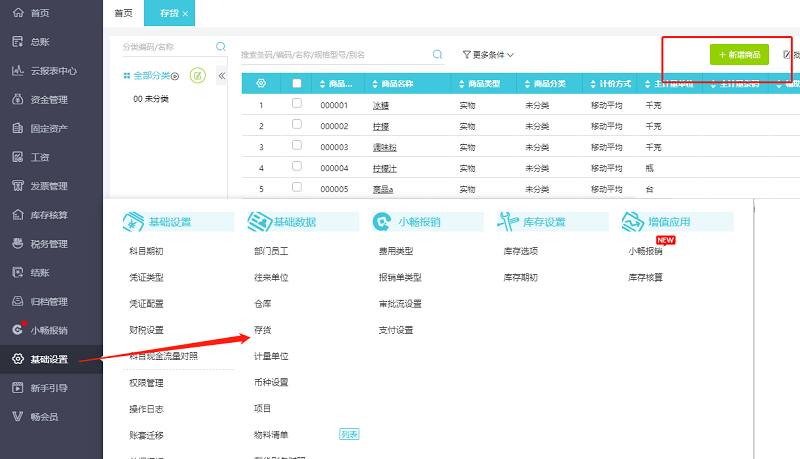Open 往来单位 menu item
This screenshot has width=800, height=459.
point(271,277)
